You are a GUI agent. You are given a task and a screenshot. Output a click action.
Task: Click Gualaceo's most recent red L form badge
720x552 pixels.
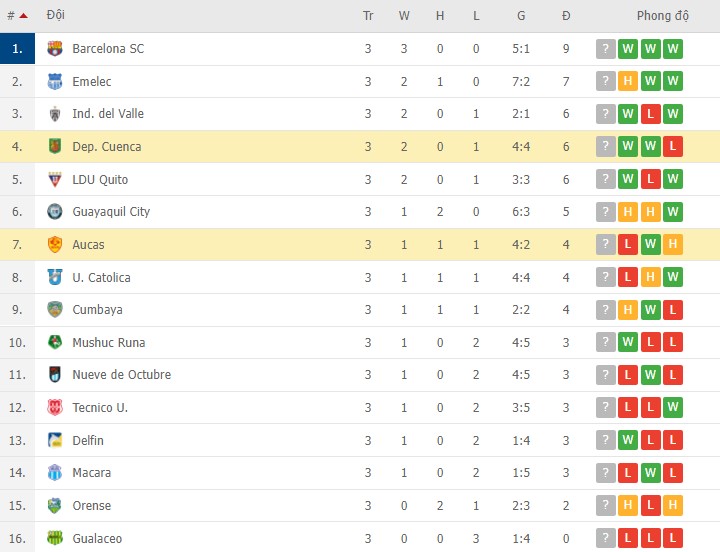[x=673, y=539]
